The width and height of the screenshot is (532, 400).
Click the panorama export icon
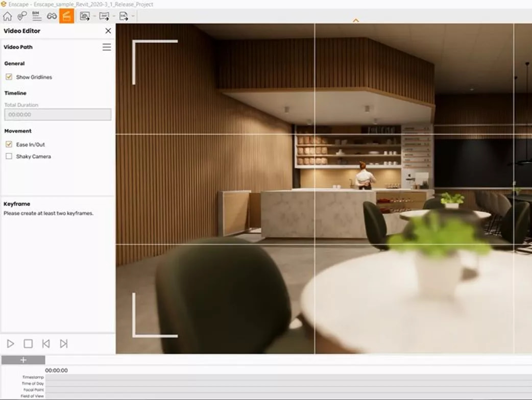(x=104, y=16)
